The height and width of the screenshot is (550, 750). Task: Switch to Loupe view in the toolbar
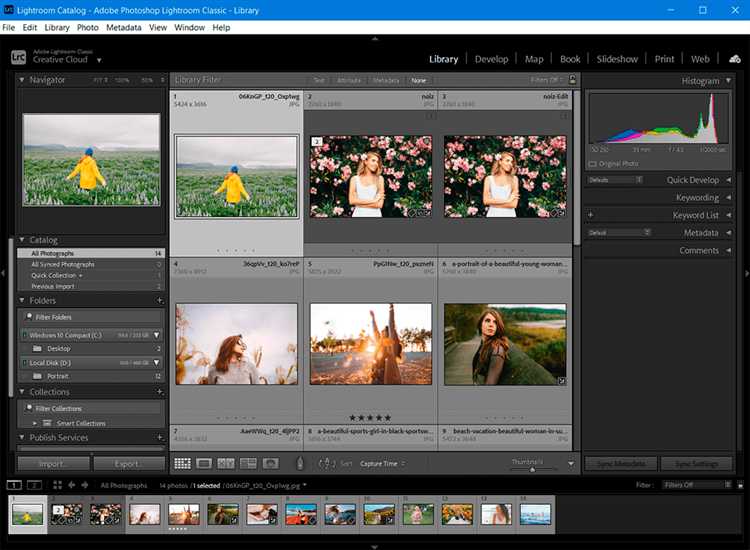pos(204,463)
